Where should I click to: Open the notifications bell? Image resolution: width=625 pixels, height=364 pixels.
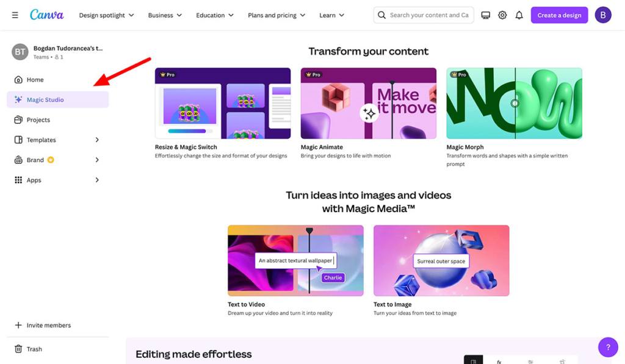click(x=519, y=15)
